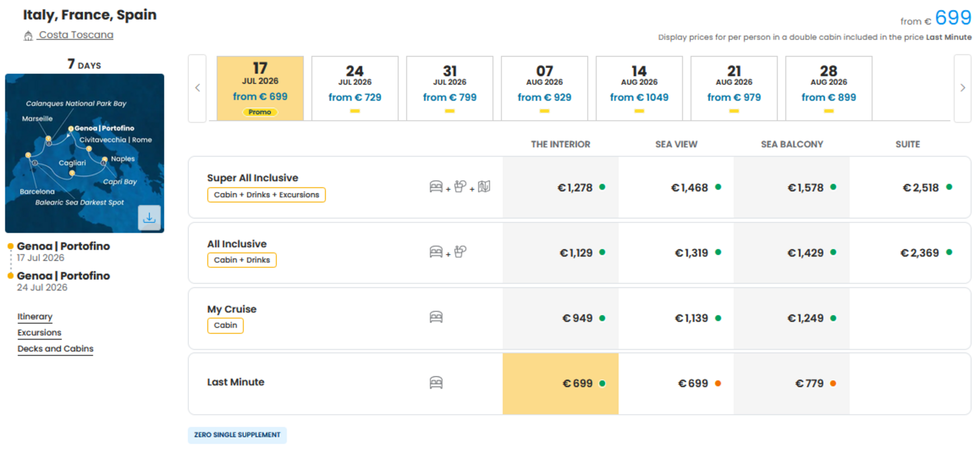Open the Itinerary link
This screenshot has height=449, width=980.
(x=35, y=317)
